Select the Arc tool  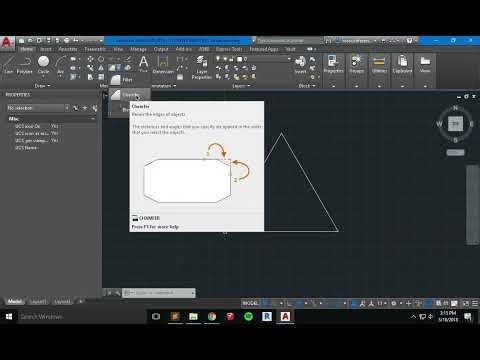point(60,65)
